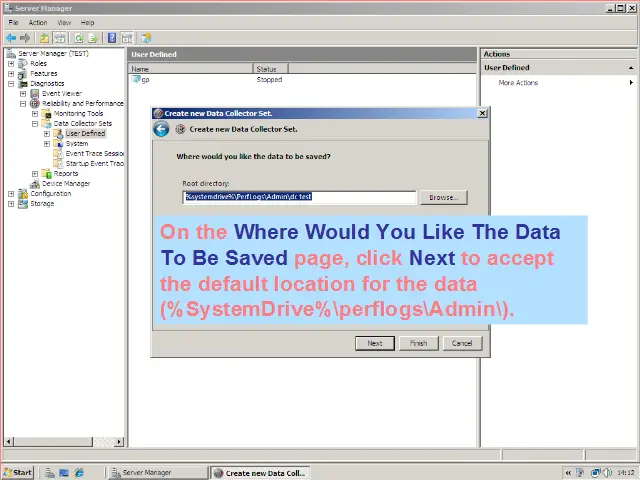Click the Root directory input field
This screenshot has width=640, height=480.
pos(299,197)
